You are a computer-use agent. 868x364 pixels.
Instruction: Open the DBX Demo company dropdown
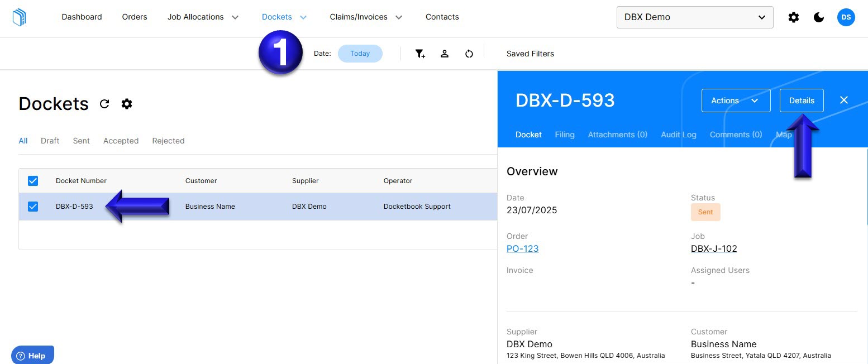pyautogui.click(x=695, y=17)
